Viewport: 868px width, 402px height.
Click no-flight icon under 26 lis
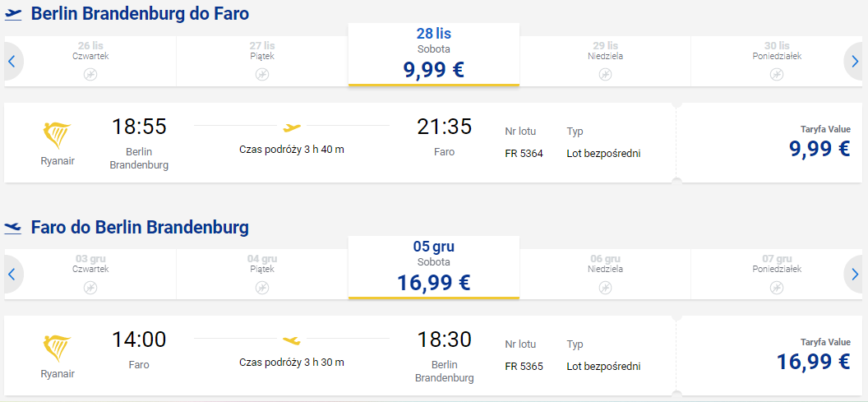[90, 74]
